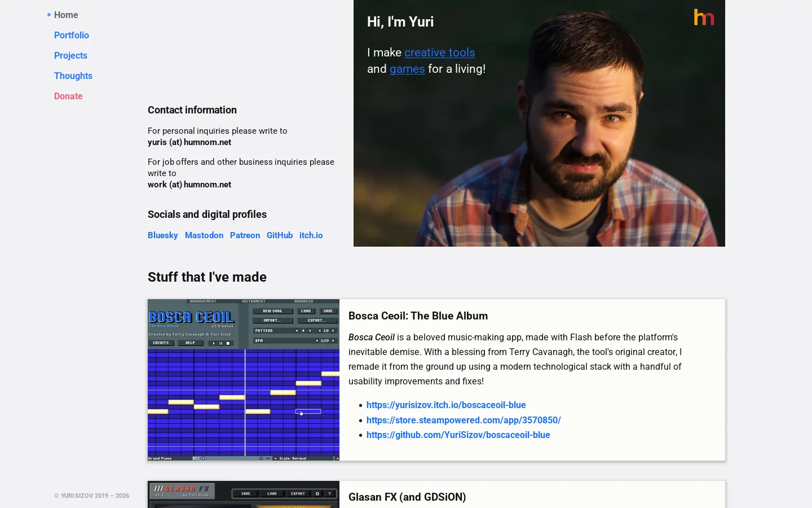Click the 'Hi, I'm Yuri' heading

click(x=400, y=22)
